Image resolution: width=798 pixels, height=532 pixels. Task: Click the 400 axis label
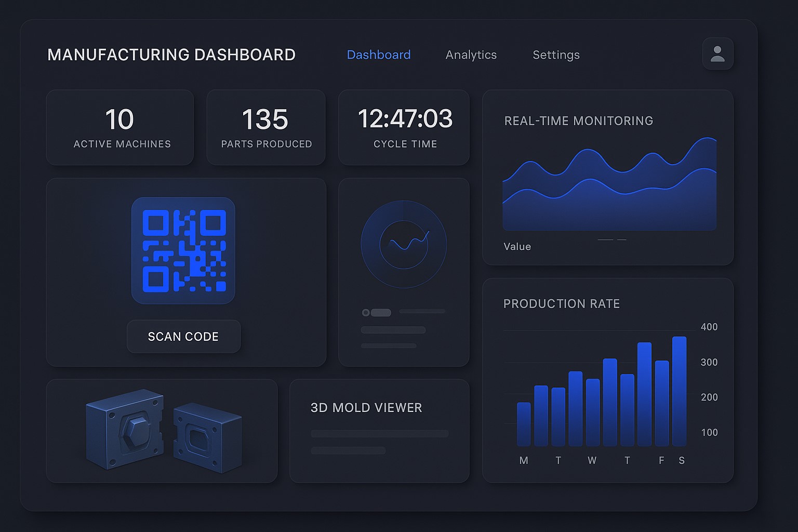(709, 327)
